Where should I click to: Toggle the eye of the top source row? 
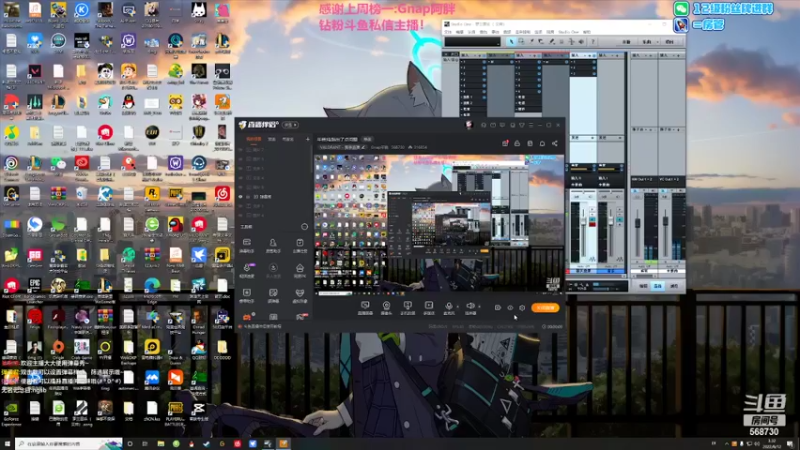[241, 149]
